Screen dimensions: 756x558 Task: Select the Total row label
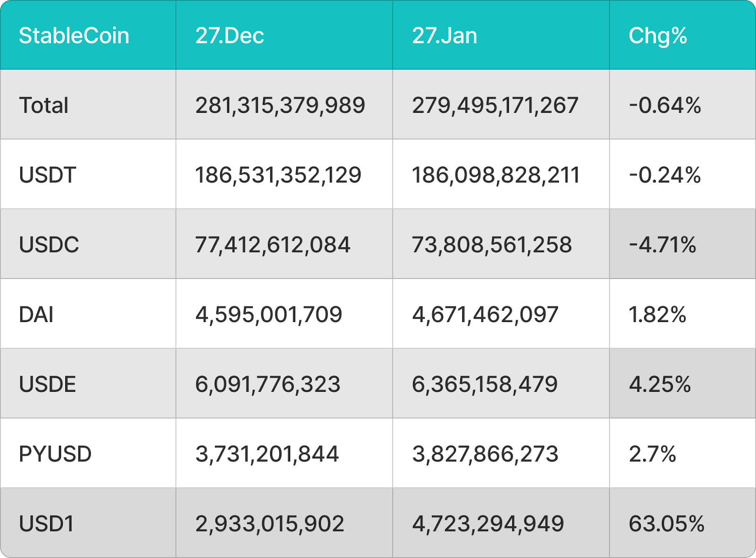pos(43,105)
